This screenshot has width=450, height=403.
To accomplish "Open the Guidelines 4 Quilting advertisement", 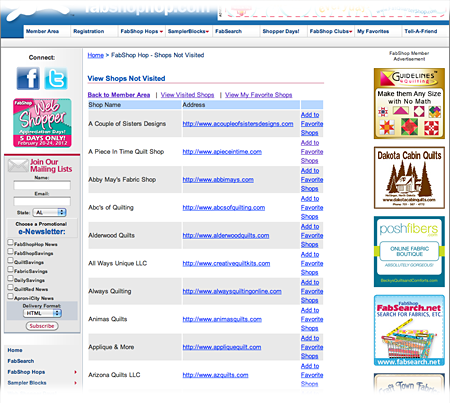I will (409, 103).
